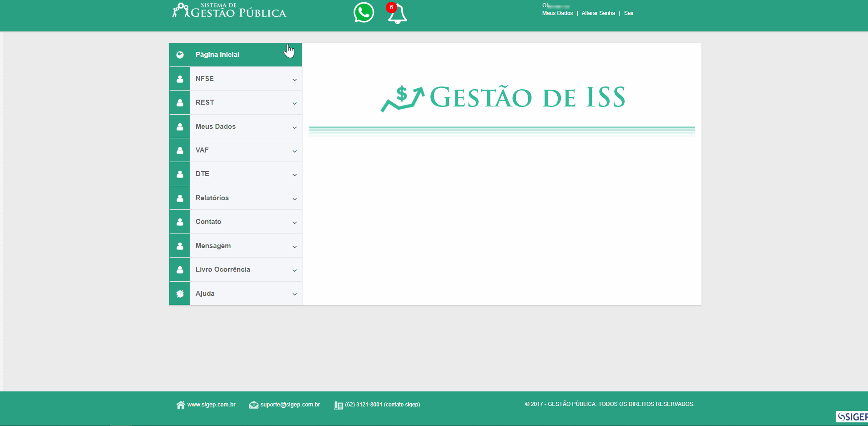Click the 2017 Gestão Pública copyright text
The height and width of the screenshot is (426, 868).
(610, 404)
